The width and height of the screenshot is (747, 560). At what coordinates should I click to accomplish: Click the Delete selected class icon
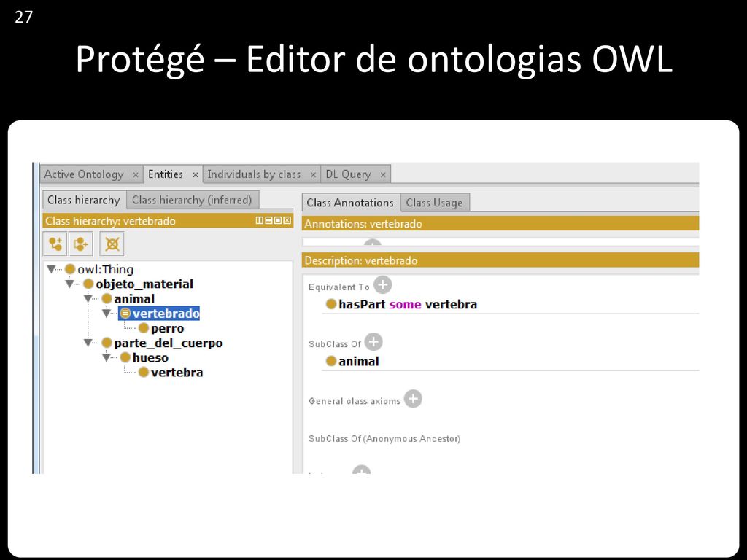coord(112,244)
